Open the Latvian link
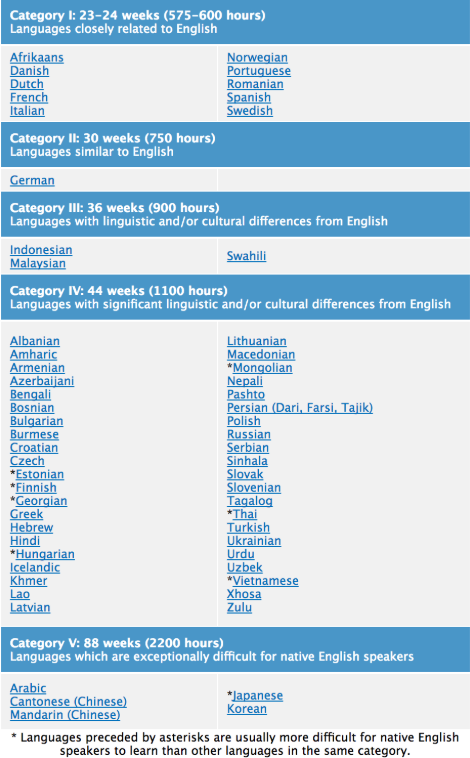This screenshot has height=758, width=470. (x=30, y=608)
